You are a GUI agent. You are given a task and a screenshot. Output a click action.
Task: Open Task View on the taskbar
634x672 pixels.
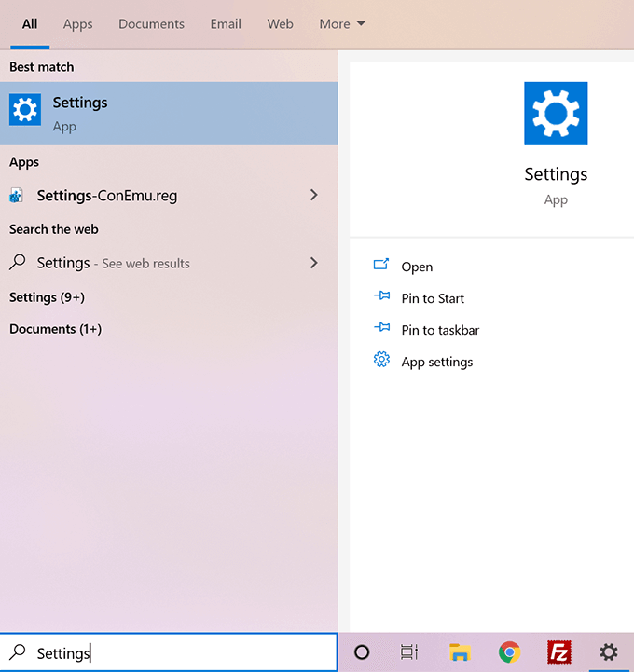click(x=409, y=652)
